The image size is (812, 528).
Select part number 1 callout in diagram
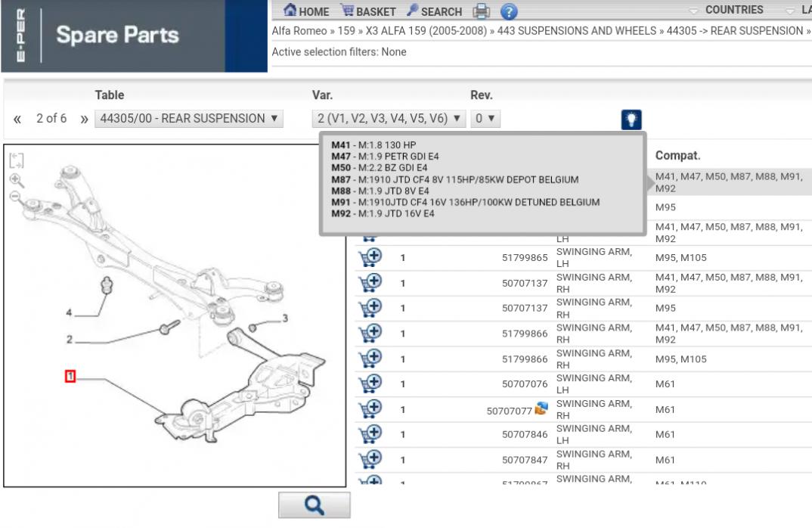coord(70,376)
